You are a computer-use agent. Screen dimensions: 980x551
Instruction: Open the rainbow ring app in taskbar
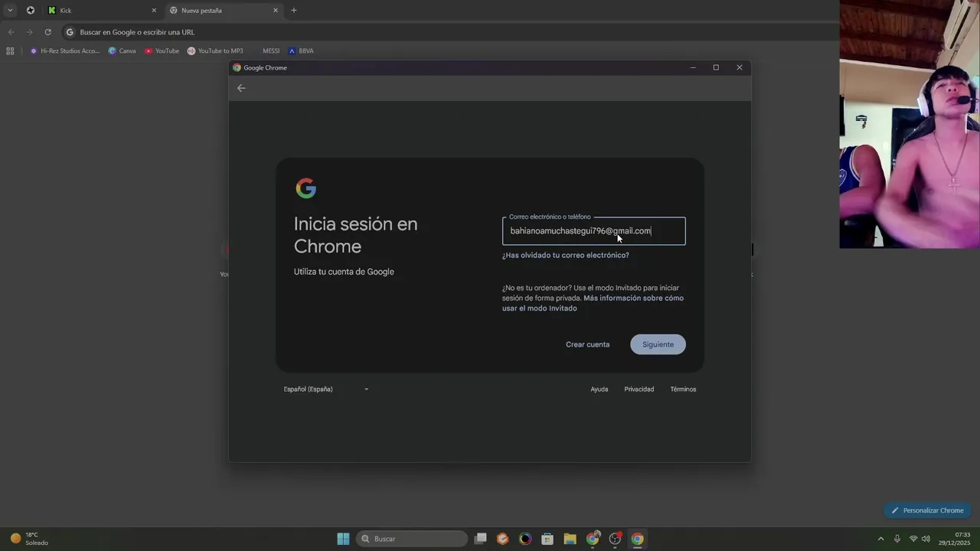[525, 539]
